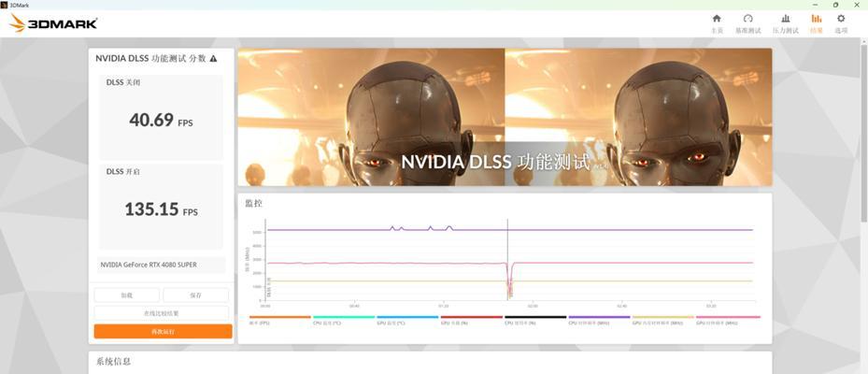Image resolution: width=868 pixels, height=374 pixels.
Task: Click the warning triangle beside the DLSS score title
Action: pyautogui.click(x=214, y=58)
